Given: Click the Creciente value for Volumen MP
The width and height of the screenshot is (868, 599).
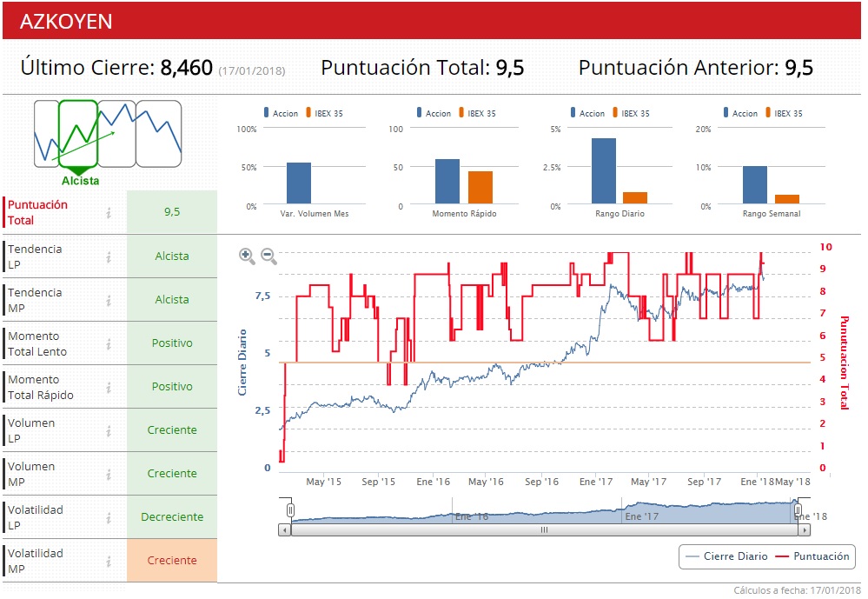Looking at the screenshot, I should [x=172, y=473].
